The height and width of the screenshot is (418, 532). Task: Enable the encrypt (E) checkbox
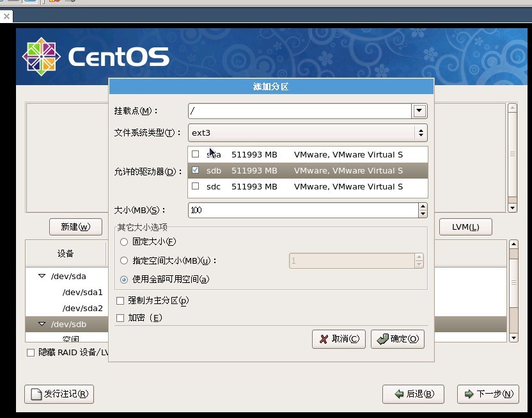[x=120, y=318]
